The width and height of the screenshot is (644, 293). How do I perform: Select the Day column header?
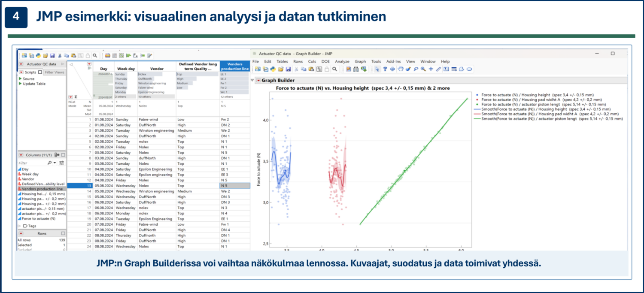click(x=103, y=69)
